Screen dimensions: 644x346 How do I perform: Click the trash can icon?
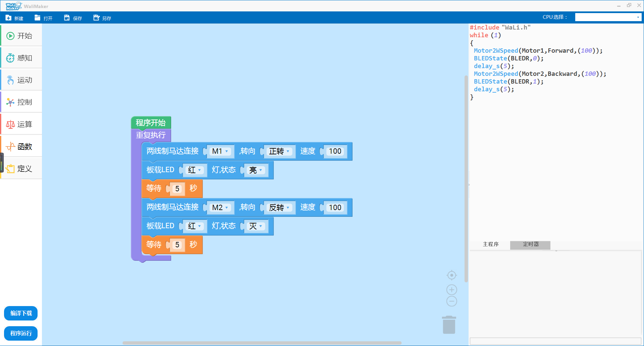tap(449, 325)
